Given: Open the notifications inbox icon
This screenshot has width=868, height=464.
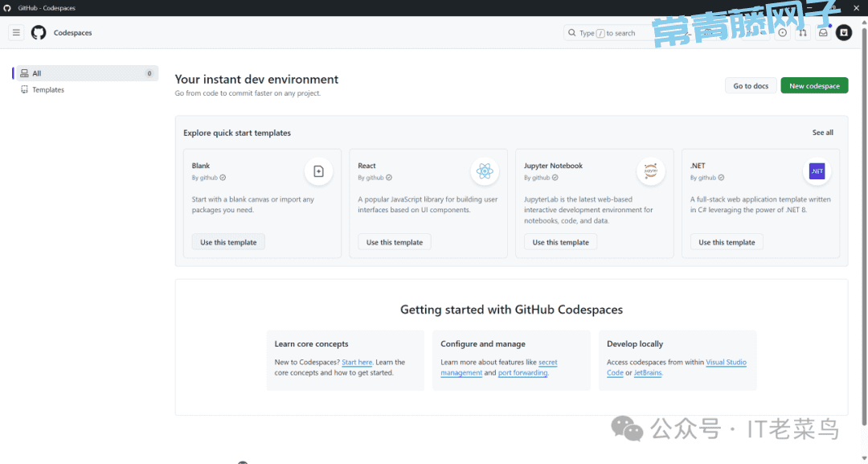Looking at the screenshot, I should point(823,33).
